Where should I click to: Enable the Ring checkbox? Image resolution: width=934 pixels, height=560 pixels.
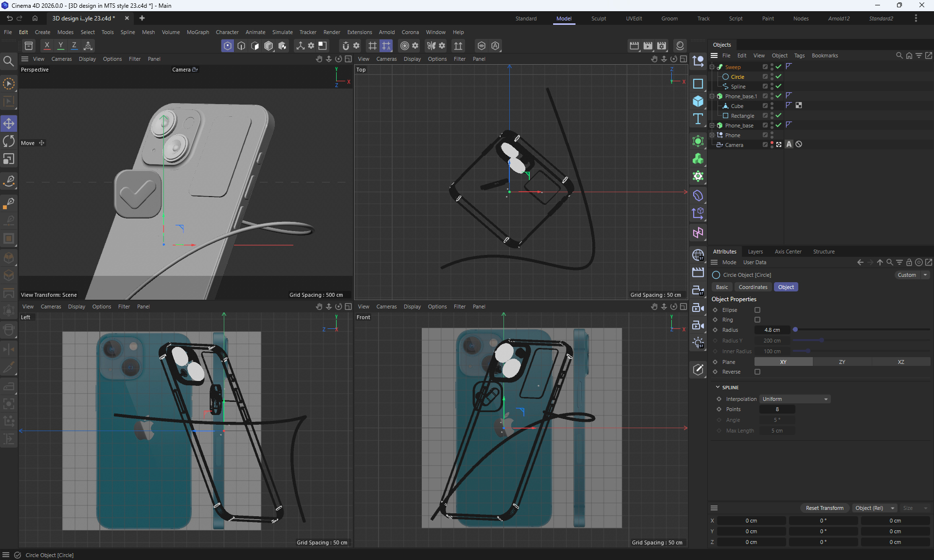757,320
